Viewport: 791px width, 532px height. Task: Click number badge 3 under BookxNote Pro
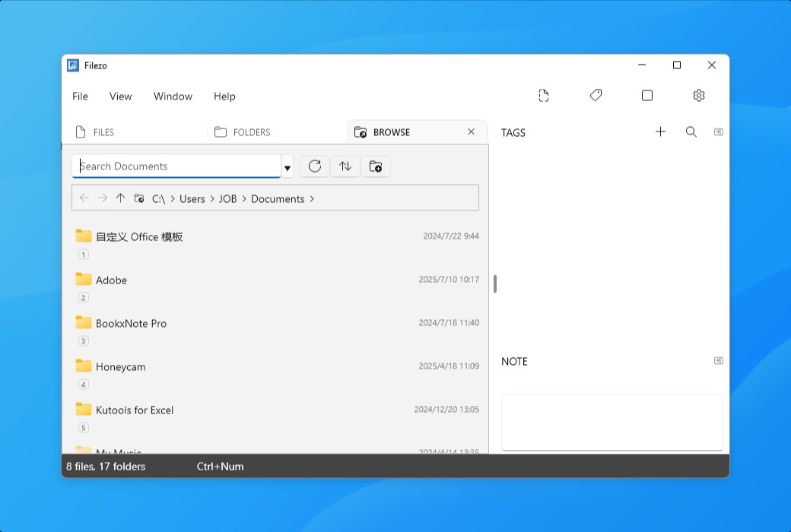(x=84, y=341)
